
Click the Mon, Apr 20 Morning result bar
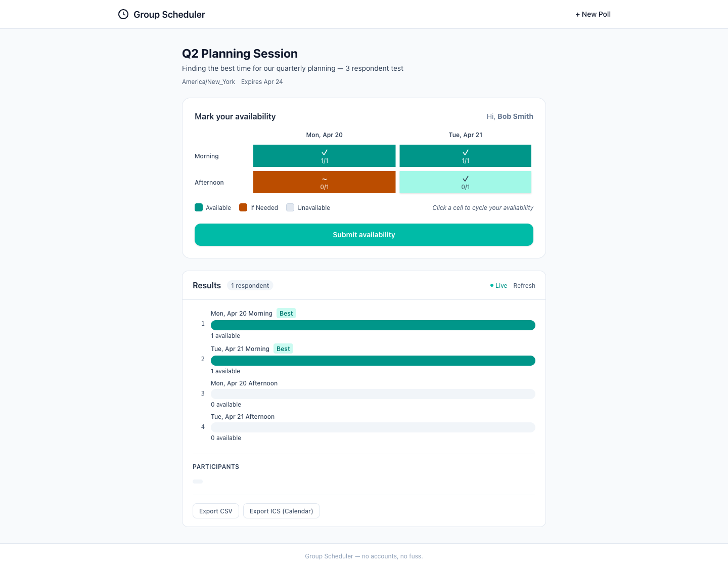click(x=373, y=325)
